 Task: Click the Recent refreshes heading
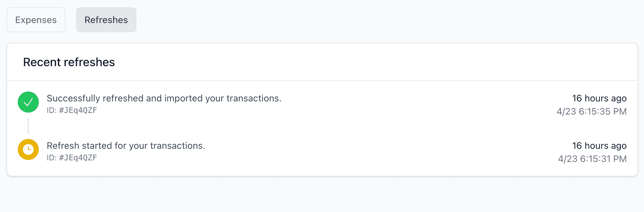point(69,62)
